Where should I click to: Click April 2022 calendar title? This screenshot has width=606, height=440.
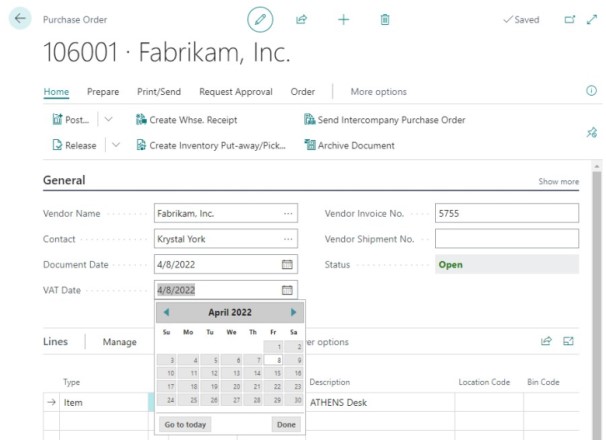[230, 312]
